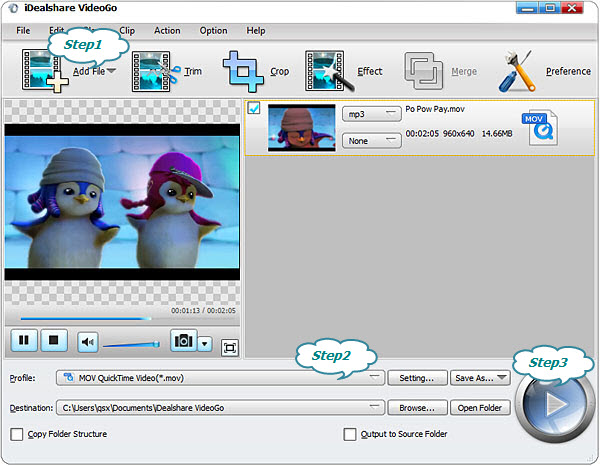This screenshot has width=600, height=466.
Task: Open the Option menu
Action: (x=214, y=31)
